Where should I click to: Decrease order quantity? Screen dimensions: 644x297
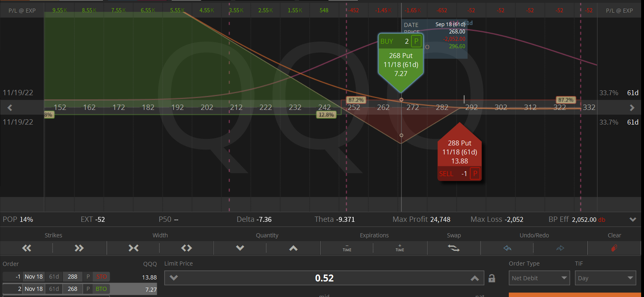point(240,248)
